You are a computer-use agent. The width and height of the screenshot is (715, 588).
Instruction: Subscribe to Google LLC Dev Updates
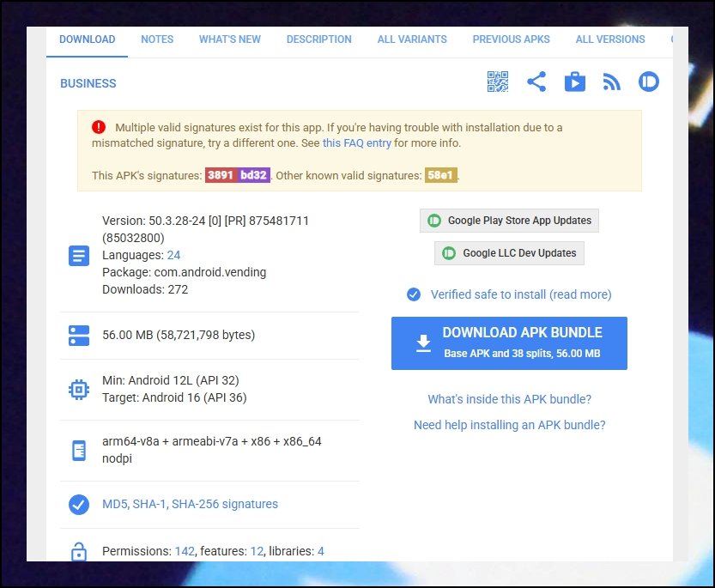coord(509,253)
